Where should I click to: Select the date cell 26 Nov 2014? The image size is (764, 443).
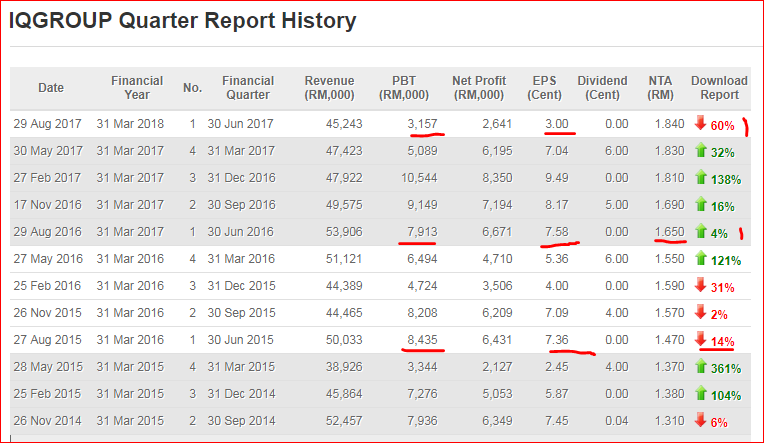[47, 421]
